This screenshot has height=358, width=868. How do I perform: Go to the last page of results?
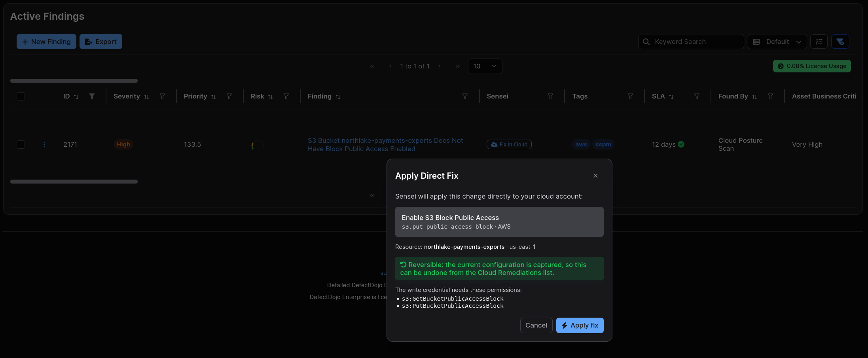coord(458,66)
